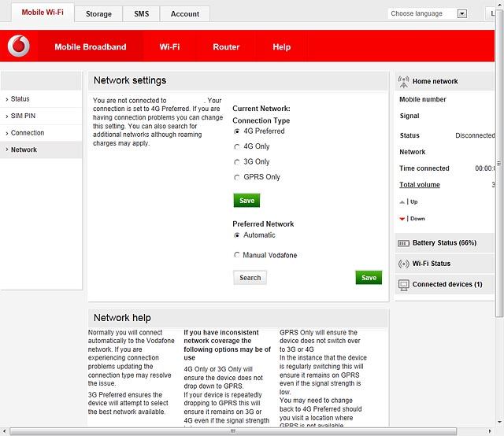The width and height of the screenshot is (504, 436).
Task: Select Manual Vodafone preferred network
Action: pyautogui.click(x=237, y=255)
